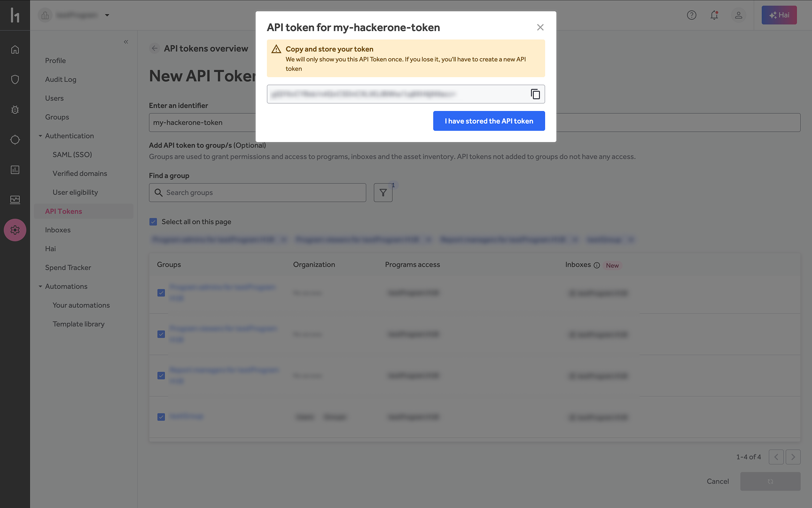This screenshot has width=812, height=508.
Task: Open the bug icon in left rail
Action: pyautogui.click(x=15, y=110)
